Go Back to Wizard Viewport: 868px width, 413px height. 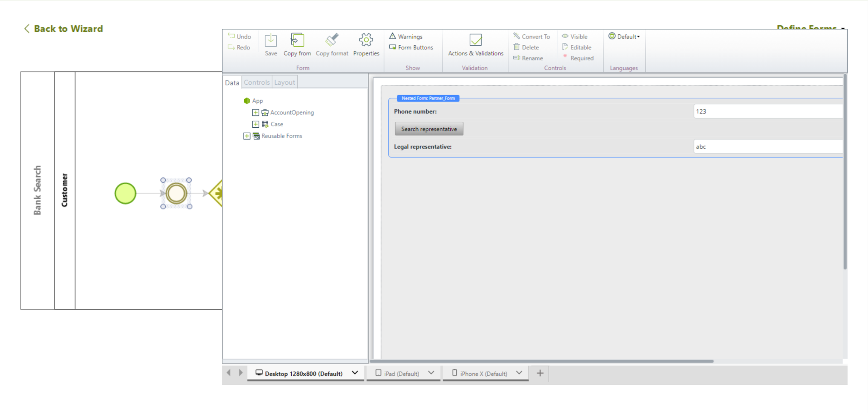[x=63, y=29]
